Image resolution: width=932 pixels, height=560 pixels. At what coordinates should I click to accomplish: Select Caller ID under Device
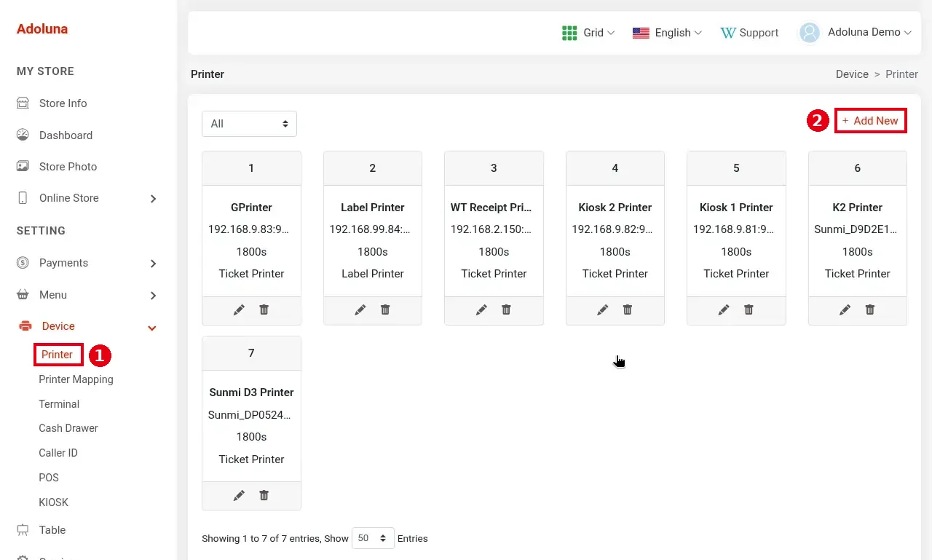tap(58, 453)
